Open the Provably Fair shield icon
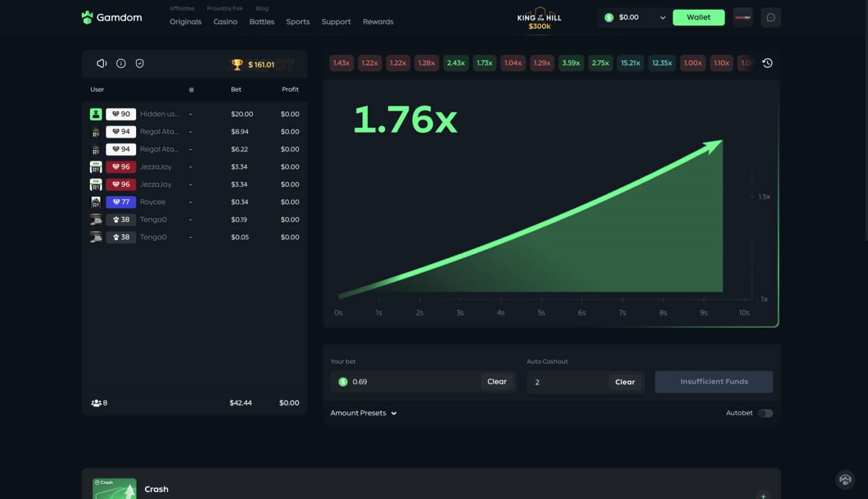This screenshot has width=868, height=499. point(140,63)
